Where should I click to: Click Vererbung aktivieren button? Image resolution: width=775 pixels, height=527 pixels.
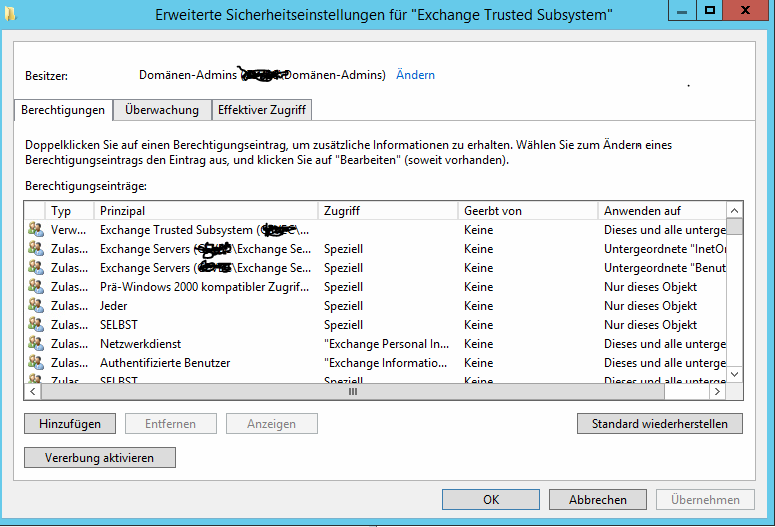99,458
